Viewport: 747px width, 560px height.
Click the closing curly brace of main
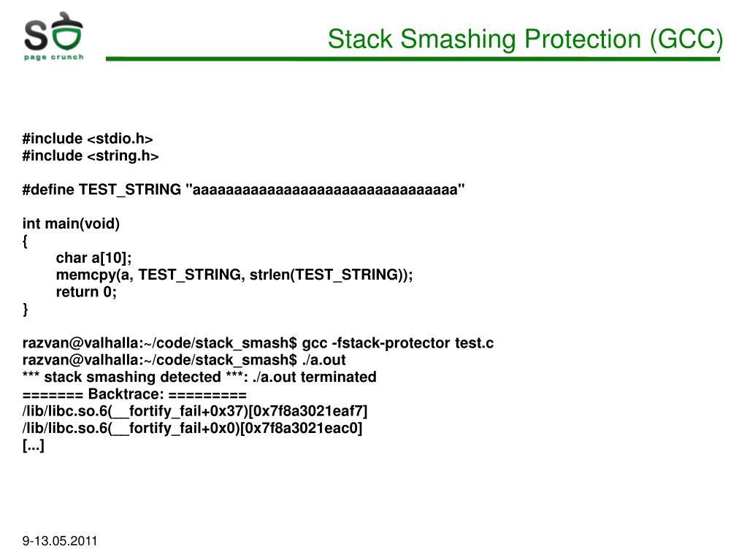point(26,309)
